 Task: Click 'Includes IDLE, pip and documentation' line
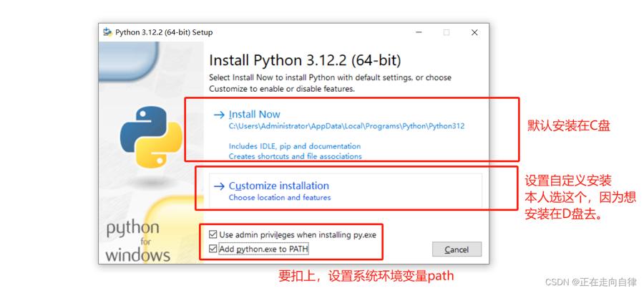click(x=295, y=146)
